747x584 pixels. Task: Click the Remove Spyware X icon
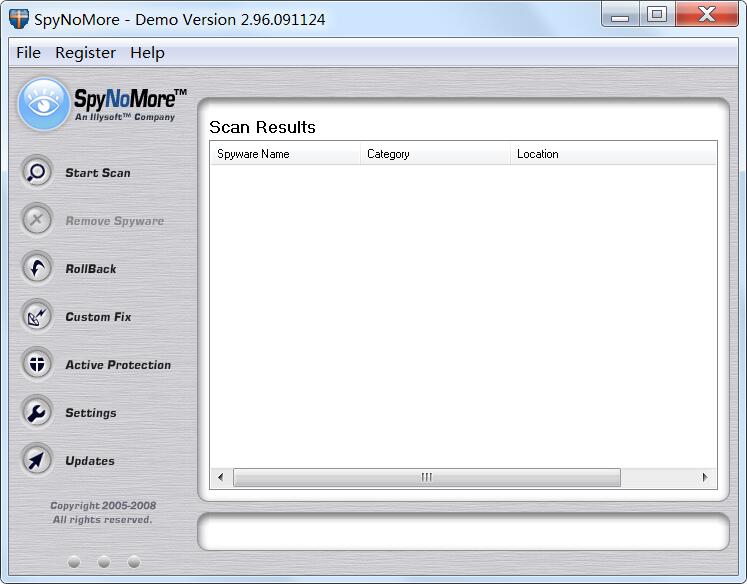click(x=37, y=220)
